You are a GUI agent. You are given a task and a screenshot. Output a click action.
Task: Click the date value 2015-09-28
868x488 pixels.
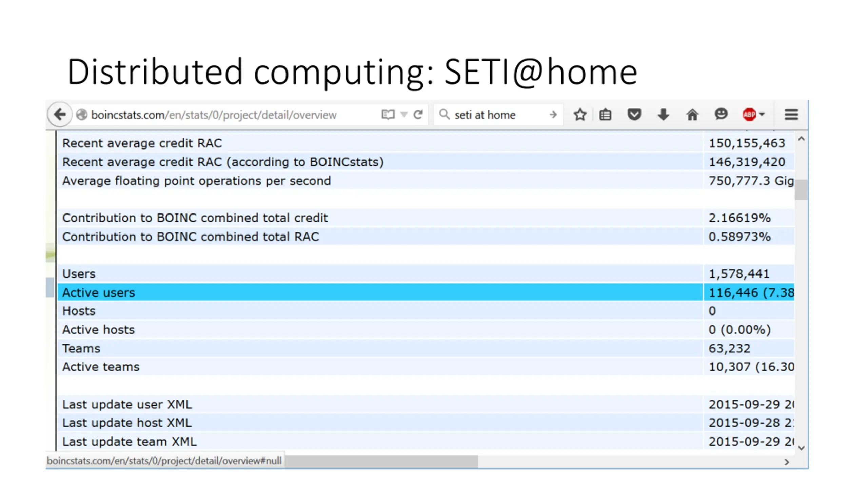coord(744,423)
